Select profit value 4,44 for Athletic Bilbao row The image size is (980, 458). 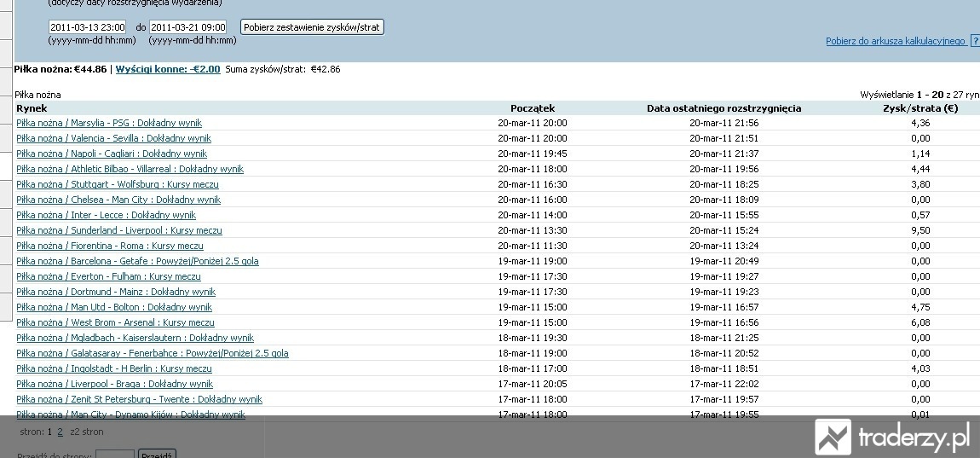(x=920, y=169)
